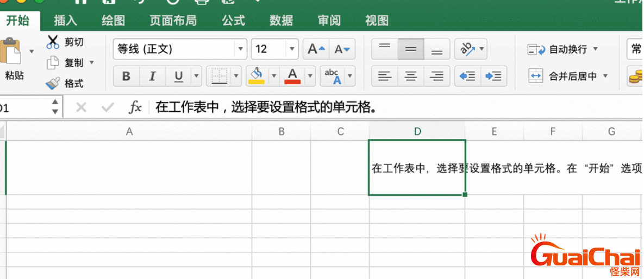Screen dimensions: 644x279
Task: Toggle bold formatting
Action: [x=126, y=77]
